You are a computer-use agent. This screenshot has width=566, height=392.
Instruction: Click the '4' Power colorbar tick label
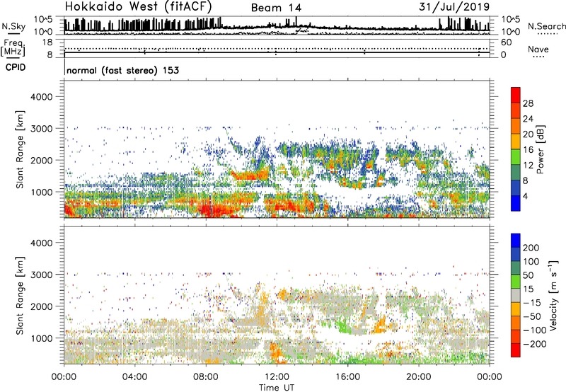click(526, 196)
